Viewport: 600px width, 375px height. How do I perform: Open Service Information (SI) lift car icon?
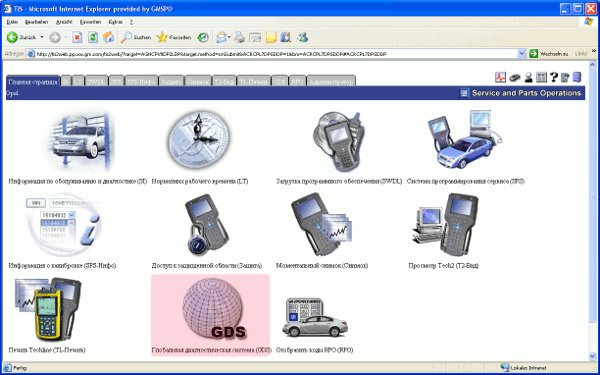tap(81, 140)
